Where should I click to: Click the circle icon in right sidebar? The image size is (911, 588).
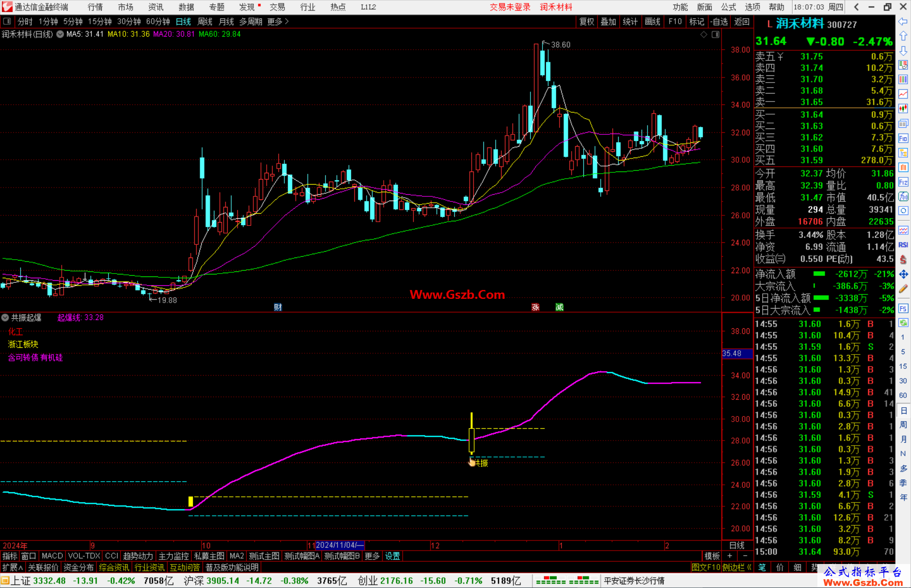(x=903, y=211)
